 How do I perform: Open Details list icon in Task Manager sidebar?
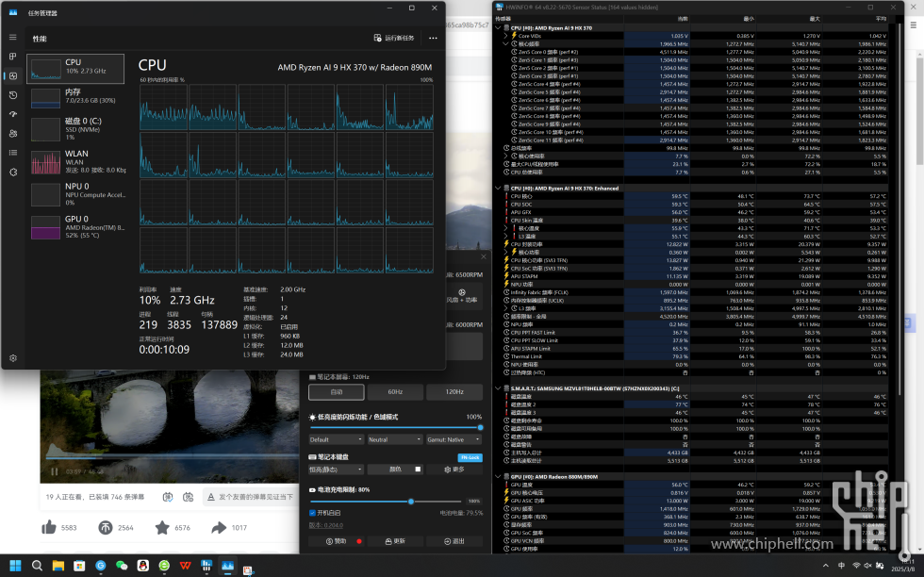click(x=13, y=153)
